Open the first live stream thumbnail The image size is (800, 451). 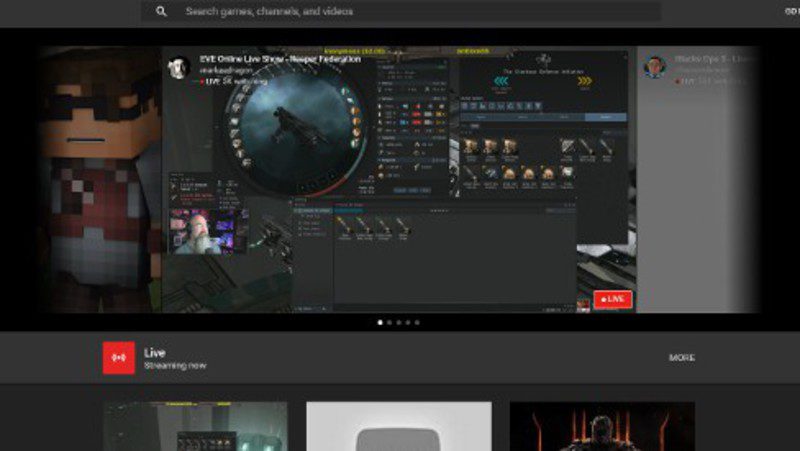(x=196, y=427)
